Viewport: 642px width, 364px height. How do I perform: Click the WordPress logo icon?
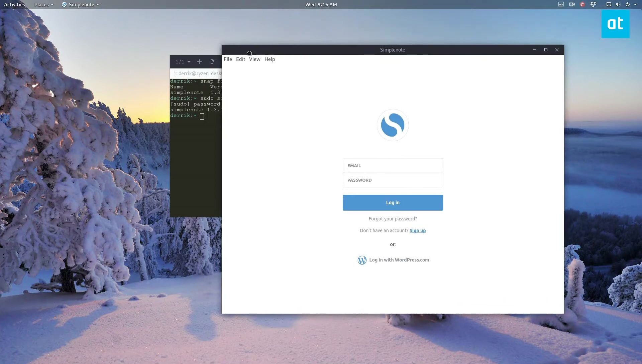(x=362, y=260)
